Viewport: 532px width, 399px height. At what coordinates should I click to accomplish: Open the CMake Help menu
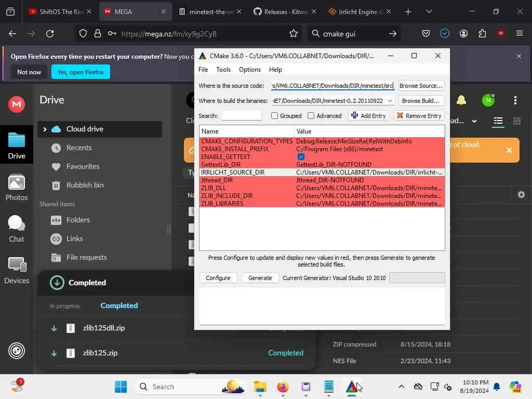coord(275,70)
